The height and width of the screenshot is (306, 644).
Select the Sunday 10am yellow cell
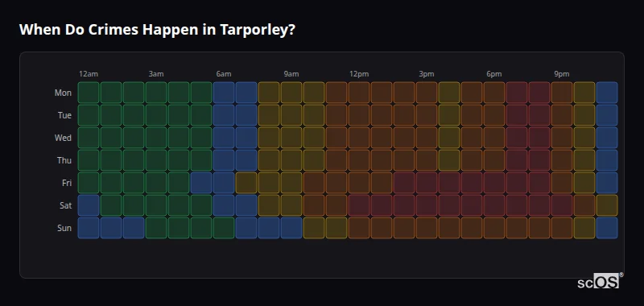tap(314, 228)
